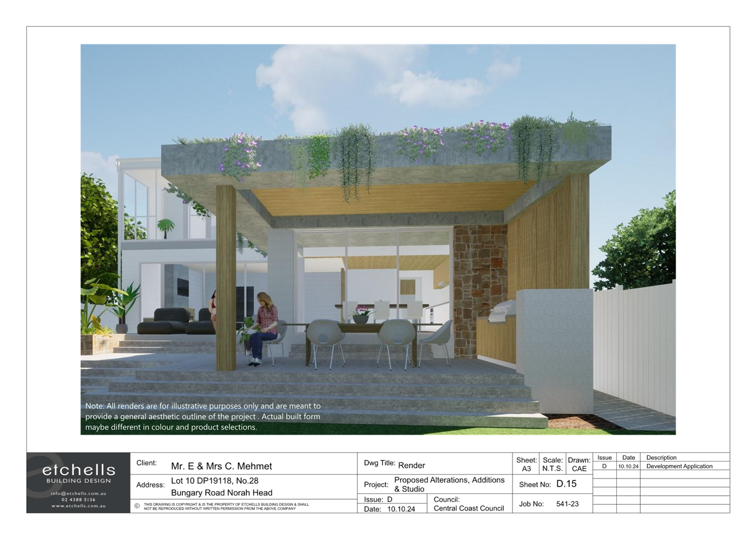The width and height of the screenshot is (756, 539).
Task: Click the Sheet No. D.15 value
Action: tap(566, 484)
